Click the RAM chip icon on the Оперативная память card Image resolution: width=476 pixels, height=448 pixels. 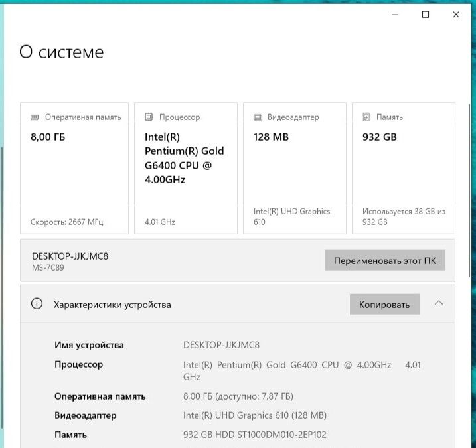[x=35, y=117]
